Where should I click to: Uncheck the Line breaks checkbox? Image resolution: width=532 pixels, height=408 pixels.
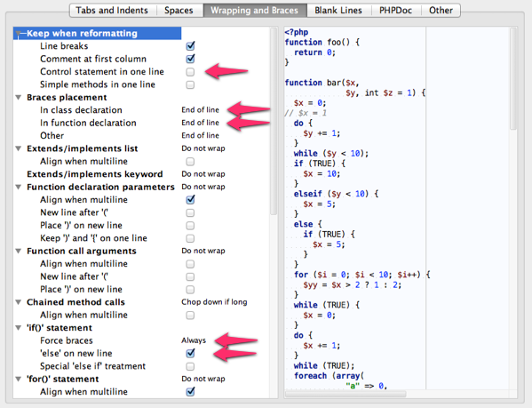190,46
